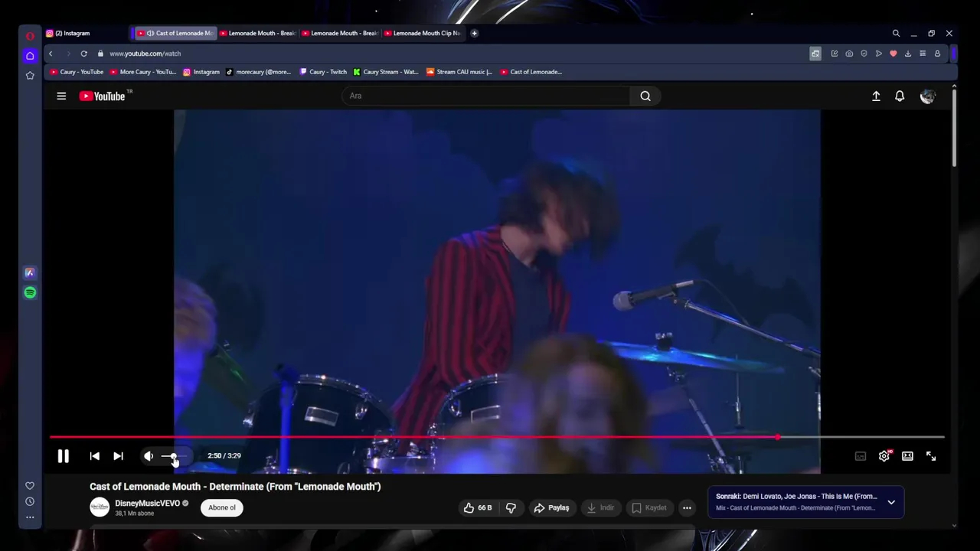Click the İndir download button
The image size is (980, 551).
[600, 507]
